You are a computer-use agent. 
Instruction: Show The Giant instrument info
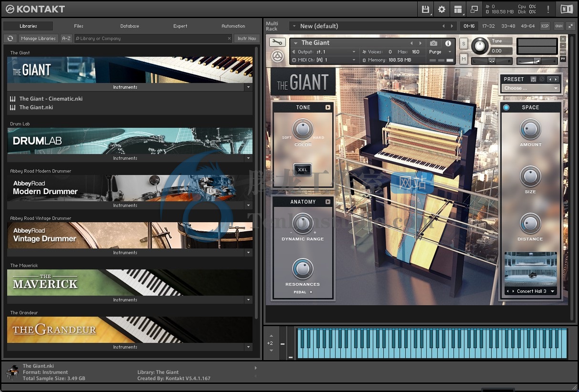click(x=448, y=43)
